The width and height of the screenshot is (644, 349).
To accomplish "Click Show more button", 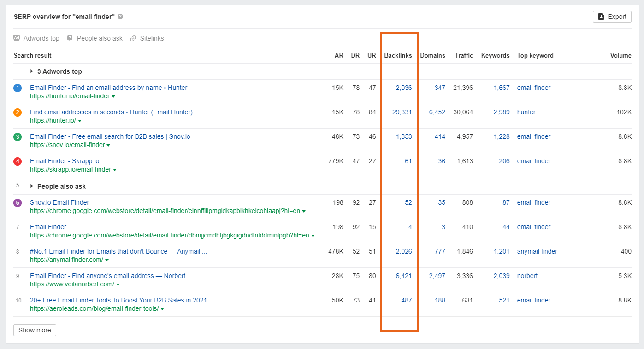I will [x=35, y=330].
